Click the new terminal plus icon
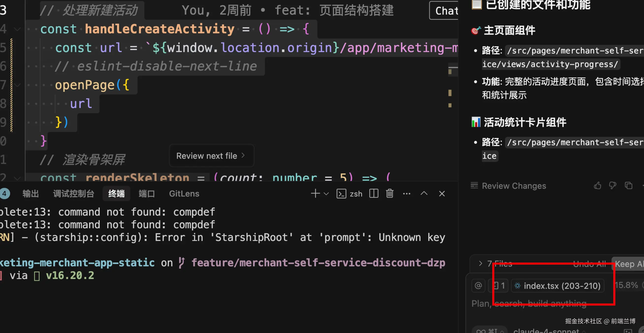Viewport: 644px width, 333px height. click(x=315, y=194)
